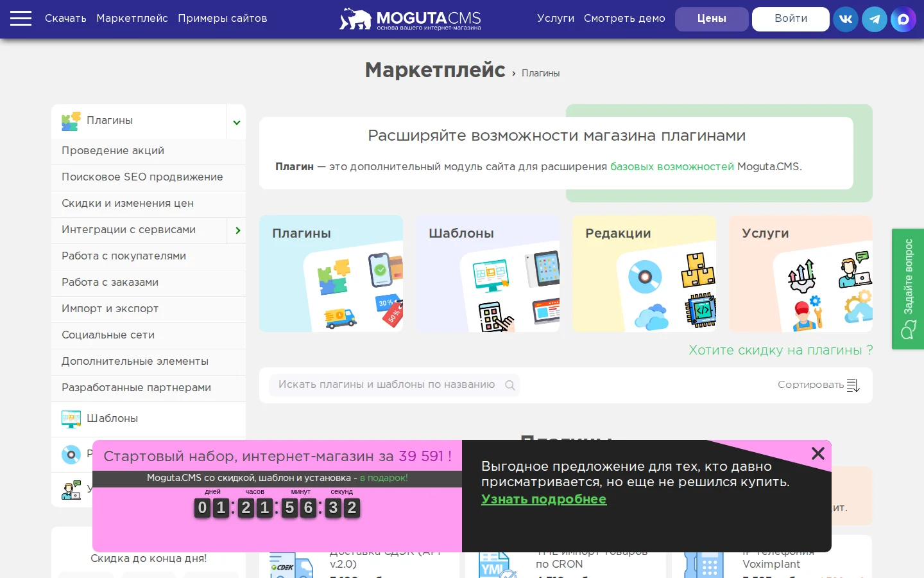Click the puzzle icon beside Плагины in sidebar
Screen dimensions: 924x578
tap(71, 121)
